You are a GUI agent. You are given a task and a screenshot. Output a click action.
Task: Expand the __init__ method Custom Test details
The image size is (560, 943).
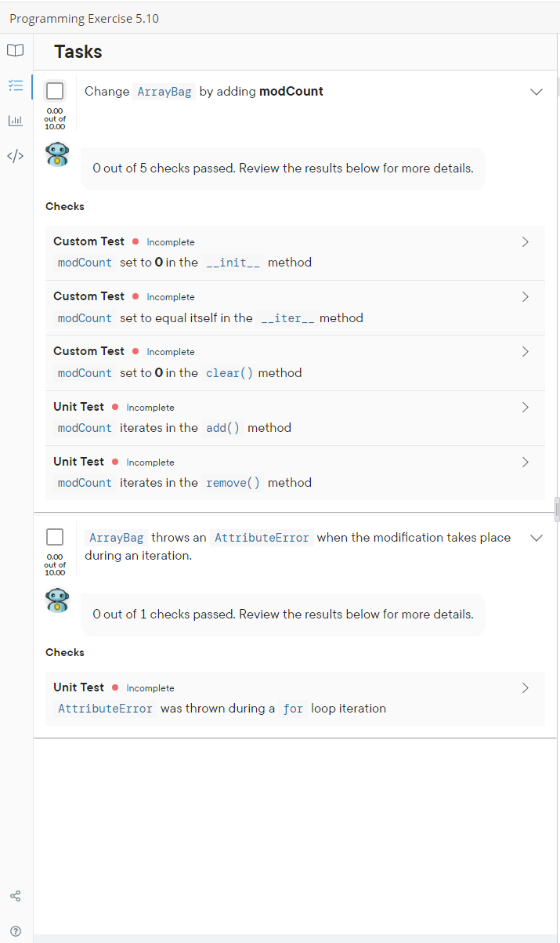tap(525, 241)
